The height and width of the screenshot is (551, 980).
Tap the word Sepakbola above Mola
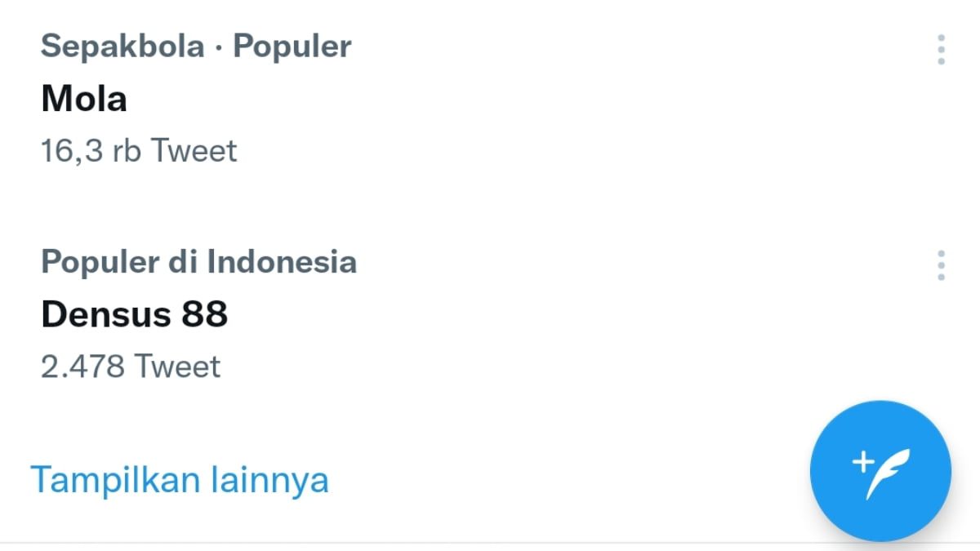pyautogui.click(x=122, y=47)
